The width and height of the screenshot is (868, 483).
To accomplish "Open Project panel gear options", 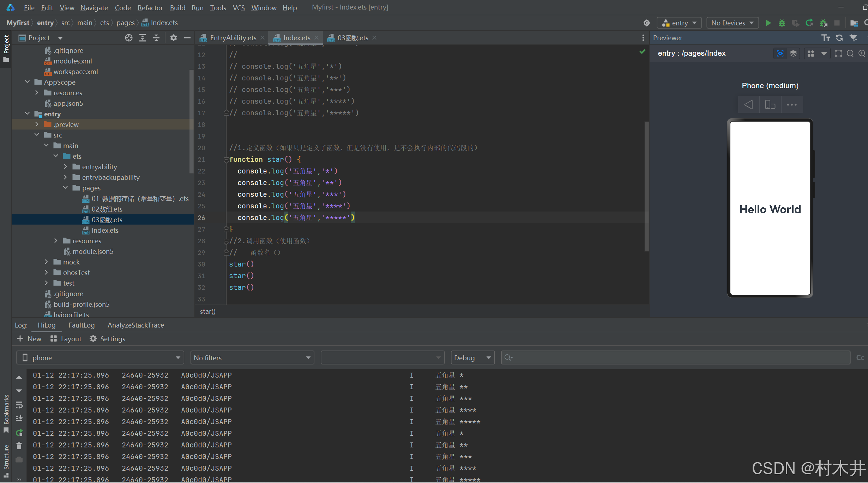I will pyautogui.click(x=173, y=38).
